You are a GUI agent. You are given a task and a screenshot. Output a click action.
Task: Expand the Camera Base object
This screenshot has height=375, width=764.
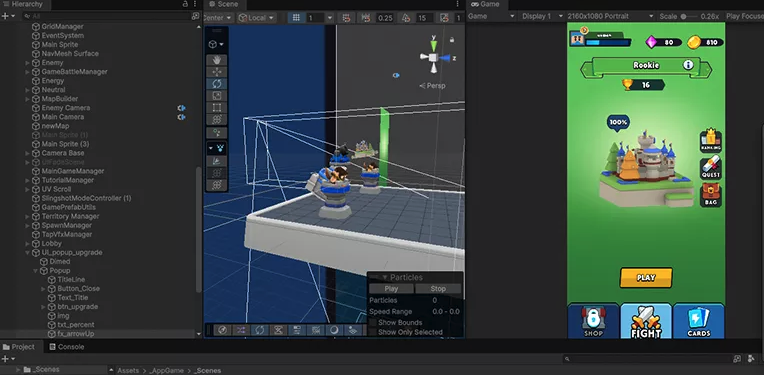(x=28, y=153)
